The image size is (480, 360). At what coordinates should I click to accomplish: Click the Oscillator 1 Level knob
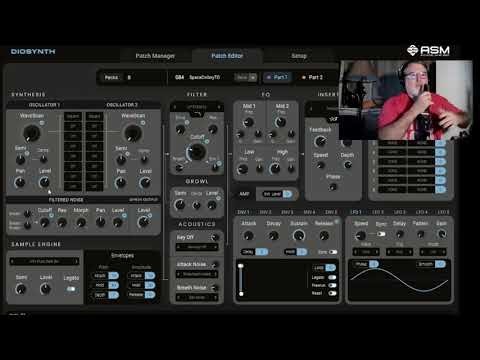[44, 182]
